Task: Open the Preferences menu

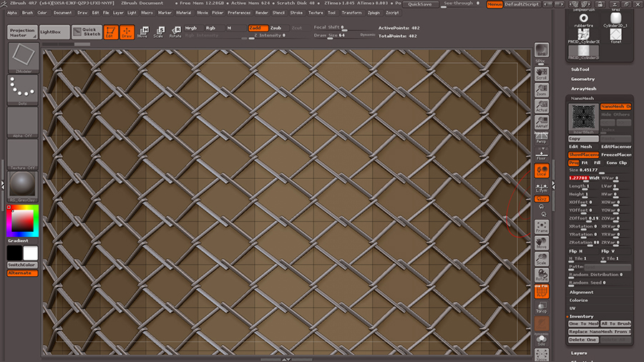Action: pos(239,12)
